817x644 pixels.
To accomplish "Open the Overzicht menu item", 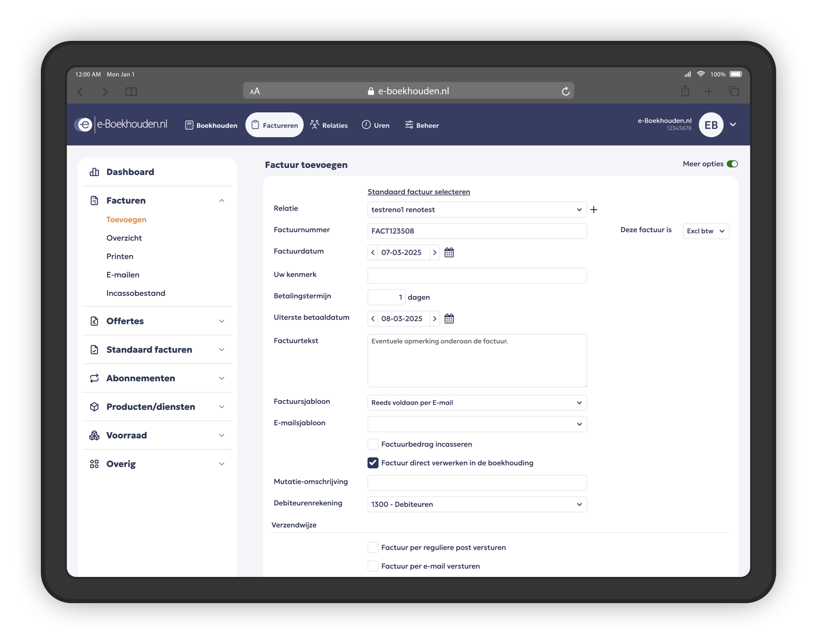I will coord(124,238).
